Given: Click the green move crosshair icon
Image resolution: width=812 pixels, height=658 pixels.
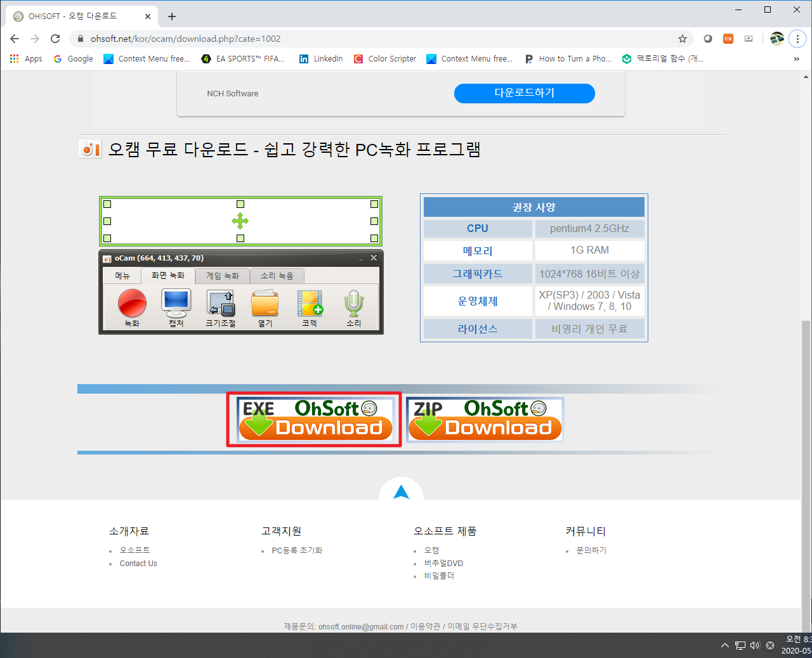Looking at the screenshot, I should (240, 221).
